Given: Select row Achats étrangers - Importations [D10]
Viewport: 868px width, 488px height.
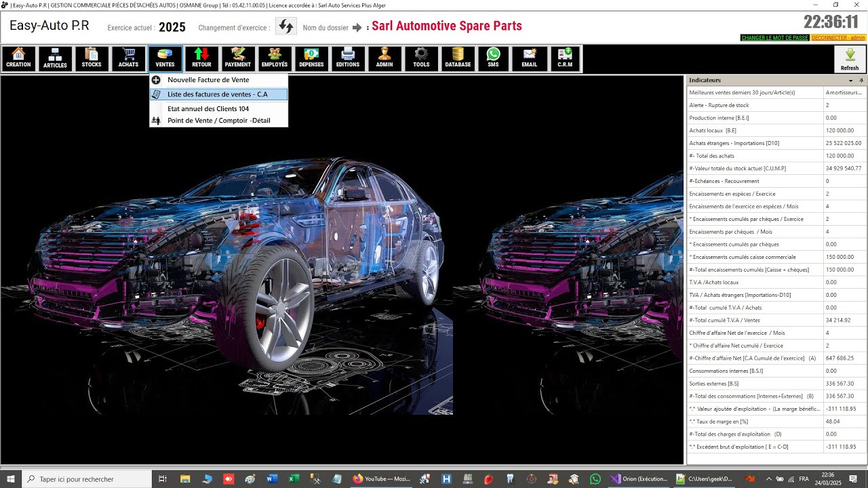Looking at the screenshot, I should tap(776, 143).
